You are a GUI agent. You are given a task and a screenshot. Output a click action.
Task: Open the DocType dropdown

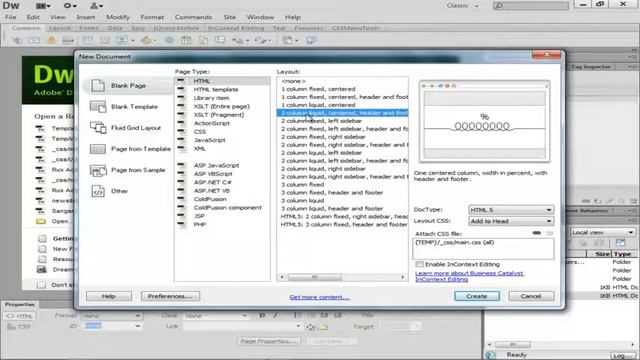[x=511, y=210]
